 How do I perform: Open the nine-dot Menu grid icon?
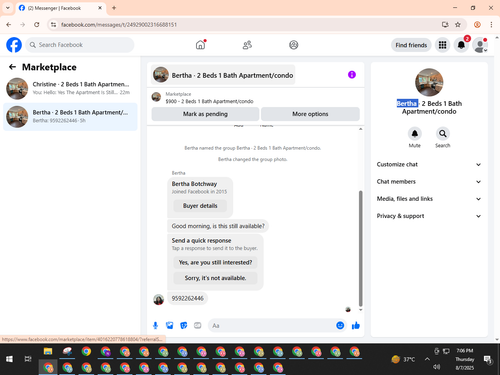(442, 45)
